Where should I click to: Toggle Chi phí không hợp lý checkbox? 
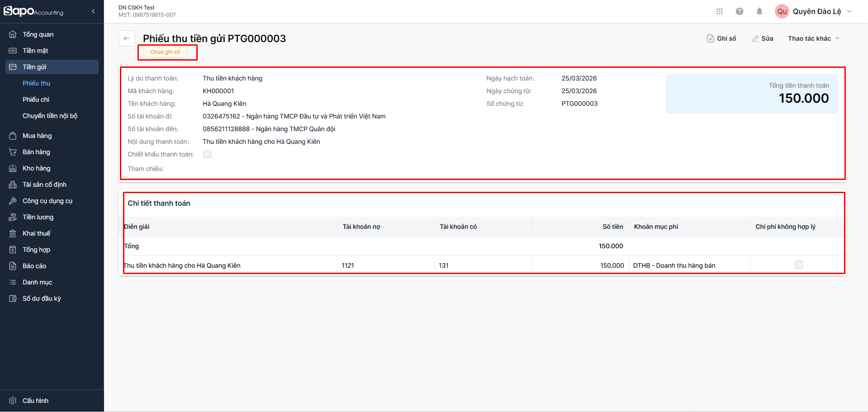point(799,265)
